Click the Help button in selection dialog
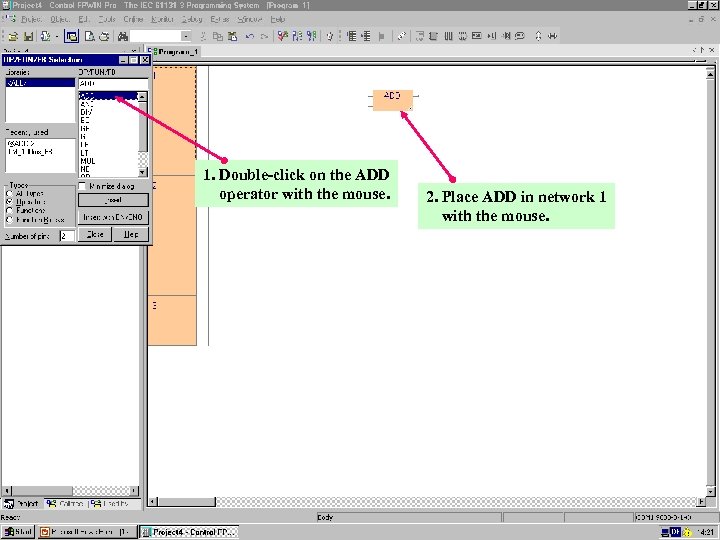Image resolution: width=720 pixels, height=540 pixels. [131, 234]
